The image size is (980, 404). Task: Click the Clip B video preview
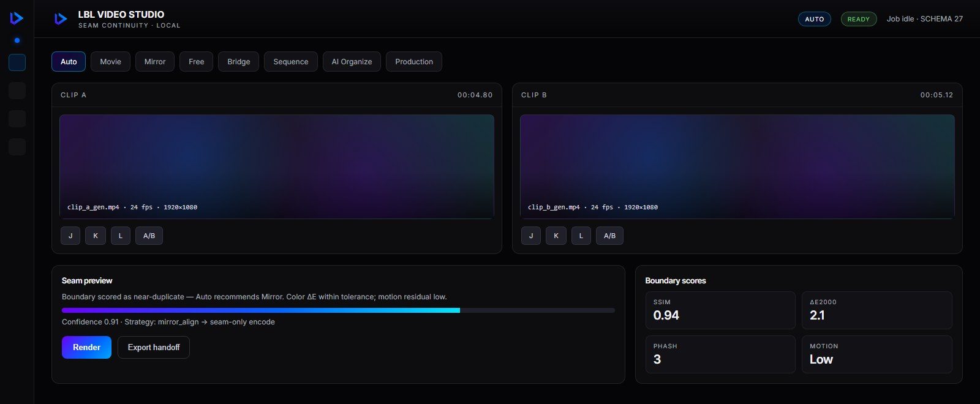tap(737, 166)
